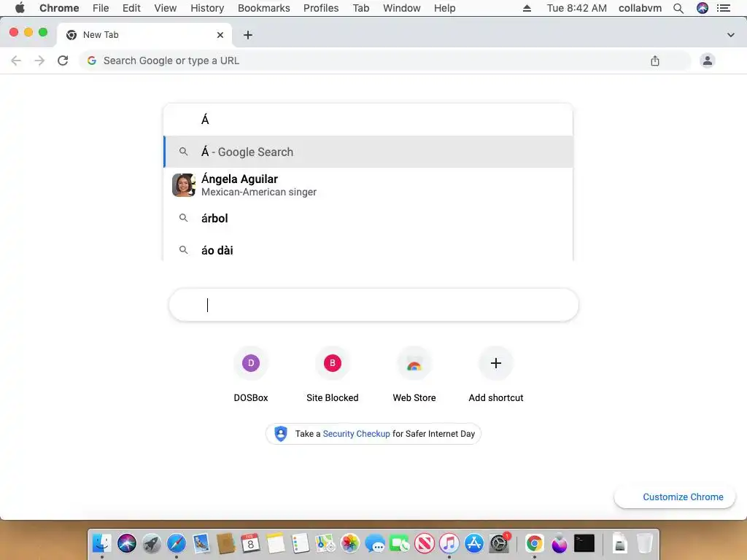The height and width of the screenshot is (560, 747).
Task: Open Spotlight search in menu bar
Action: click(678, 8)
